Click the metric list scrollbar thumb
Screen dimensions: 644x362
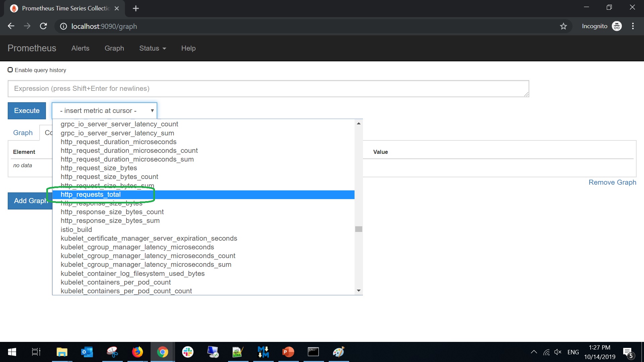click(359, 229)
